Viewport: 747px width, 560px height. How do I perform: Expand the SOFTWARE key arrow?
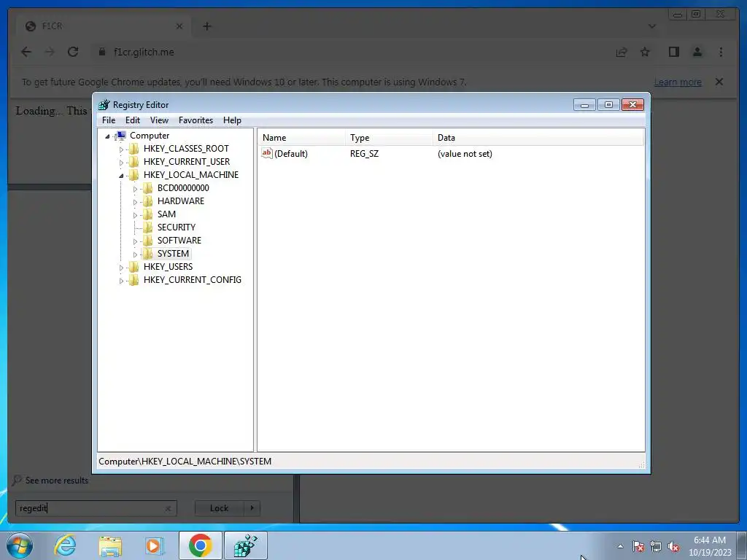(135, 241)
